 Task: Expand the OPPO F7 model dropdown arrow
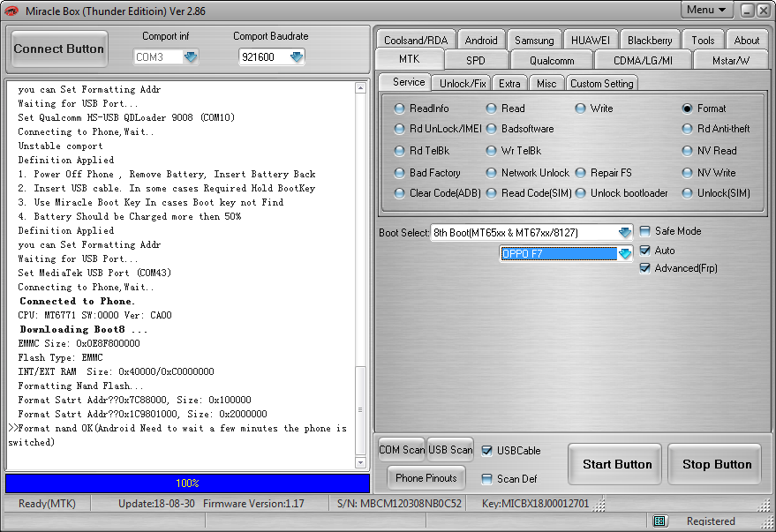pyautogui.click(x=625, y=253)
